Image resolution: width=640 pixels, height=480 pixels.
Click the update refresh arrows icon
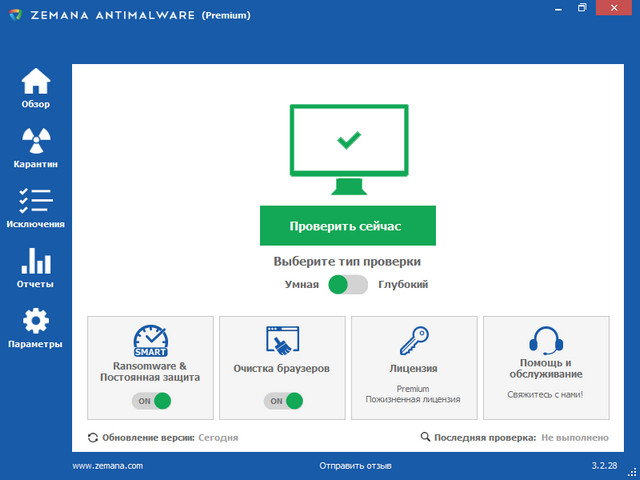tap(93, 437)
